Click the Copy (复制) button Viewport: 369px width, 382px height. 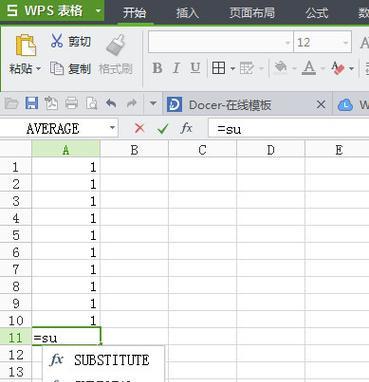70,69
